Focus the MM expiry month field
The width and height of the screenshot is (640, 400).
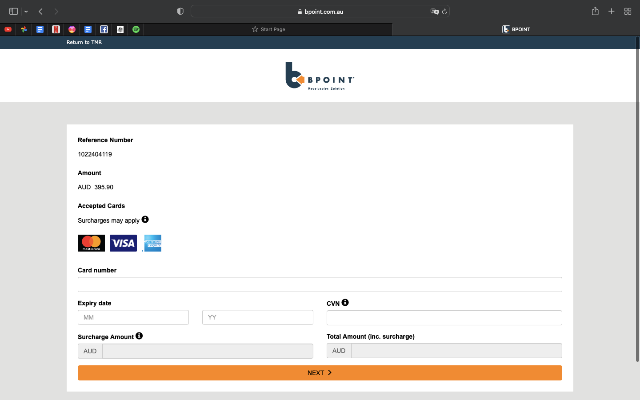click(x=133, y=317)
